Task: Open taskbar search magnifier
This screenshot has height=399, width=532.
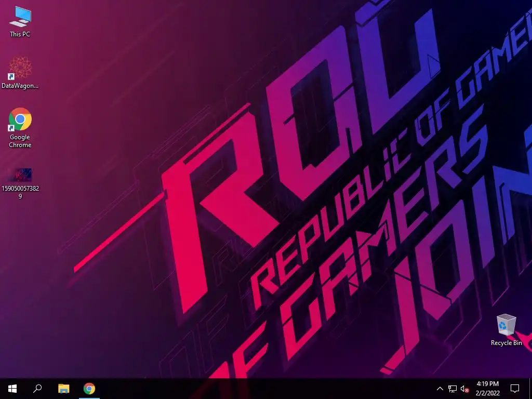Action: click(37, 389)
